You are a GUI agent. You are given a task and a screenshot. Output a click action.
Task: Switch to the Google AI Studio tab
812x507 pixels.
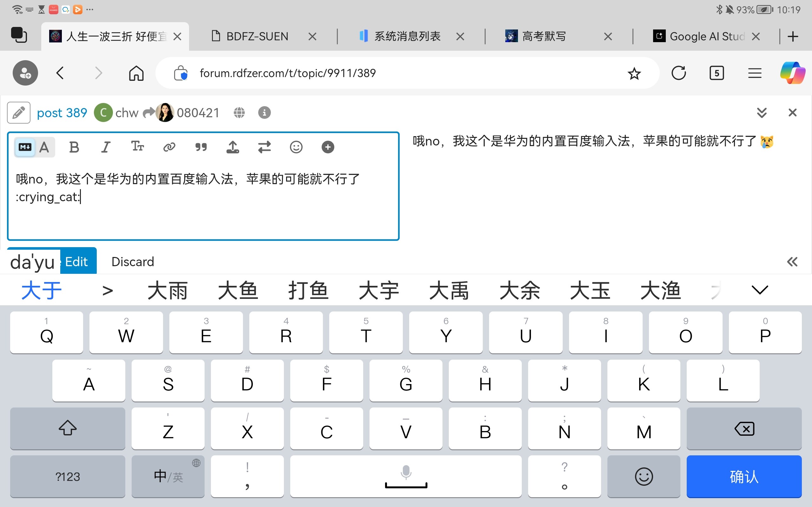coord(706,36)
